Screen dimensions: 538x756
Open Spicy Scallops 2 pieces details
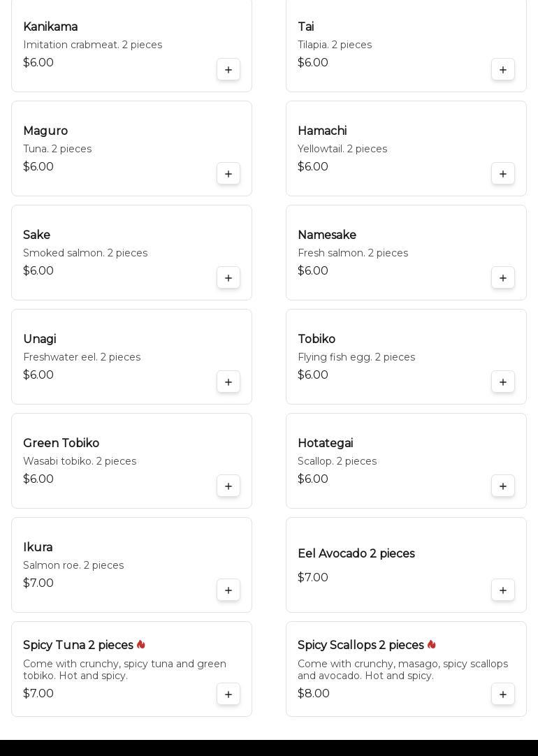click(361, 645)
